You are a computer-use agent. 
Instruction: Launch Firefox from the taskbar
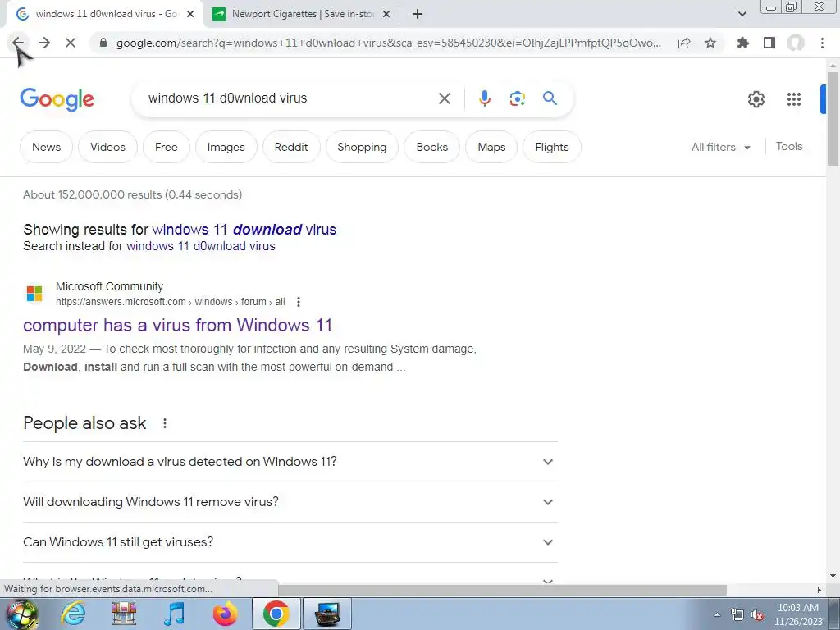(225, 614)
